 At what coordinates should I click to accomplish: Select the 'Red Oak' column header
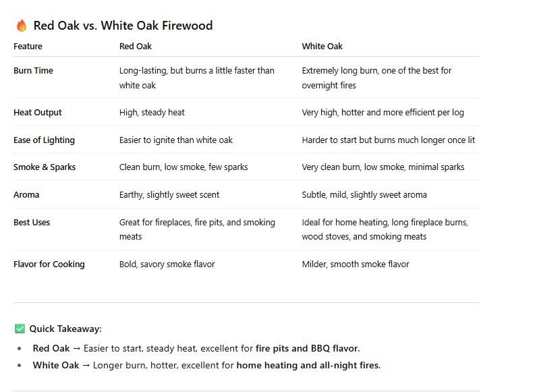(x=136, y=47)
